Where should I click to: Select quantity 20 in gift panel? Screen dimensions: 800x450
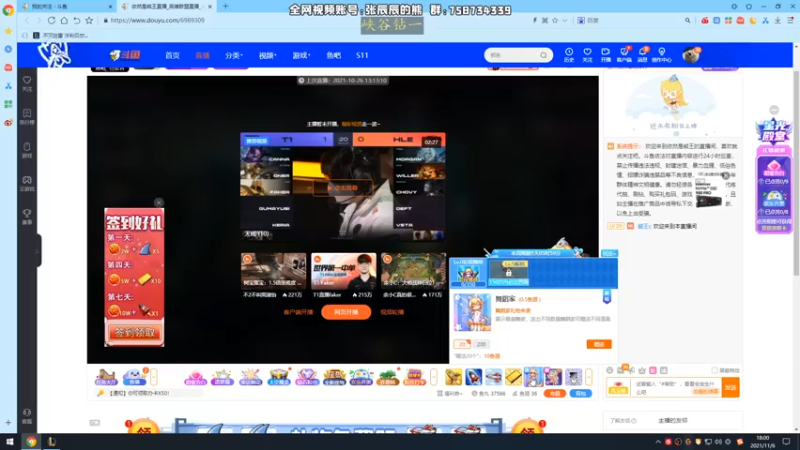click(x=462, y=344)
